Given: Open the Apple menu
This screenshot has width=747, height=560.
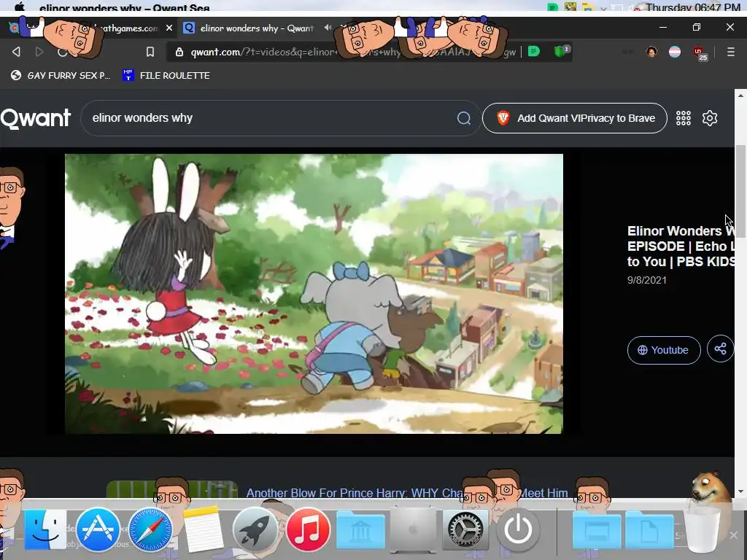Looking at the screenshot, I should 20,7.
